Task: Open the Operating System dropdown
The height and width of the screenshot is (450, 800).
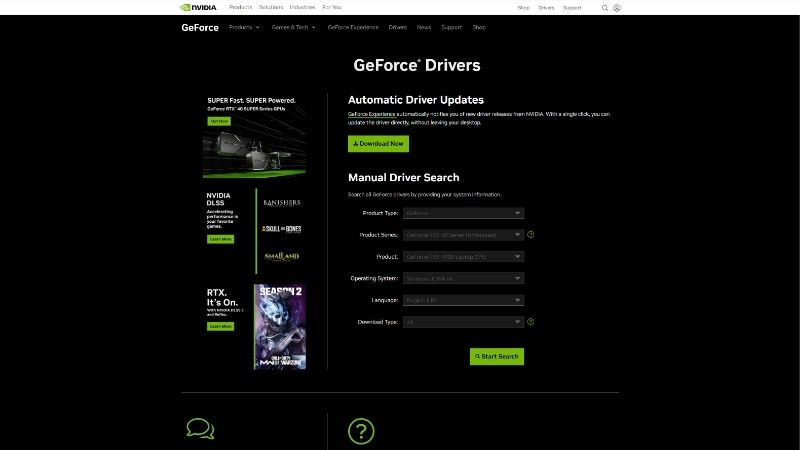Action: click(x=463, y=279)
